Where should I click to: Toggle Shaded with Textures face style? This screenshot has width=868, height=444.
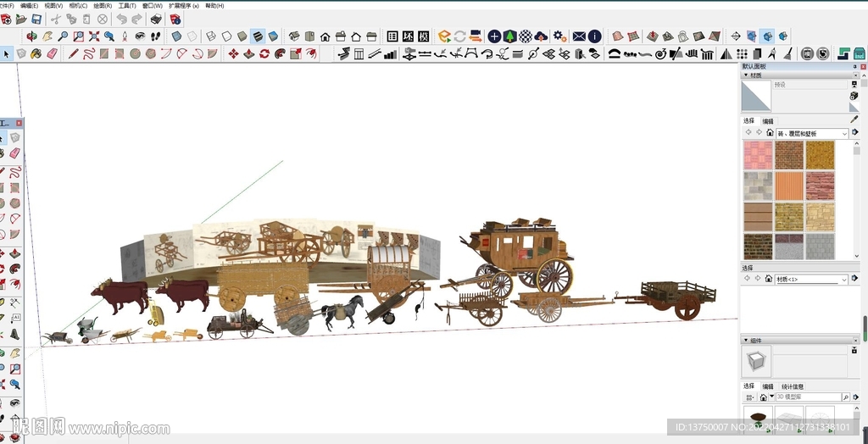(258, 36)
